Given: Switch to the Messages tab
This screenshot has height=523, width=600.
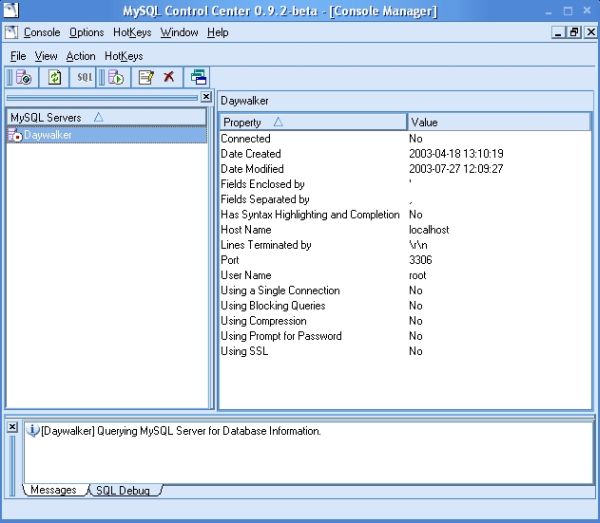Looking at the screenshot, I should pos(54,490).
